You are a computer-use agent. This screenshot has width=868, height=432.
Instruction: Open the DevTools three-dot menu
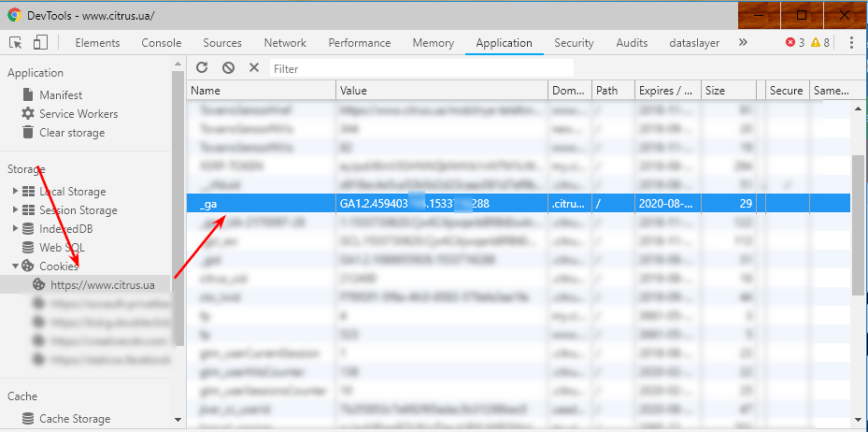point(851,43)
